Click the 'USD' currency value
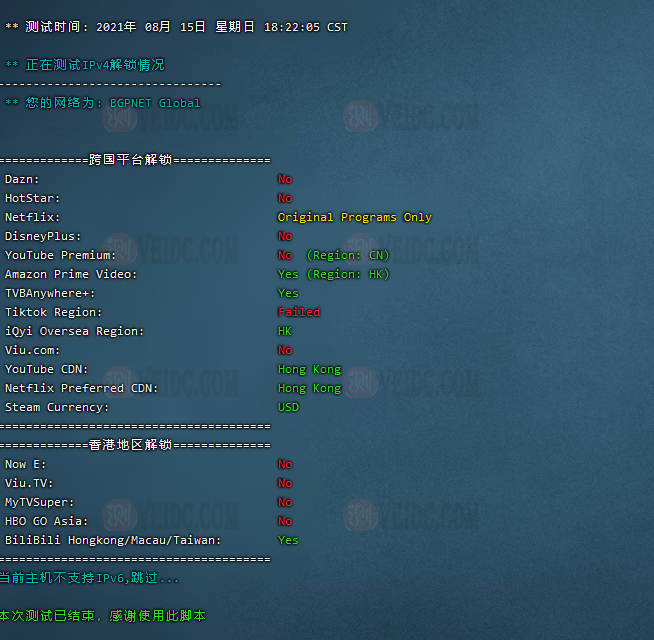The height and width of the screenshot is (640, 654). (288, 407)
